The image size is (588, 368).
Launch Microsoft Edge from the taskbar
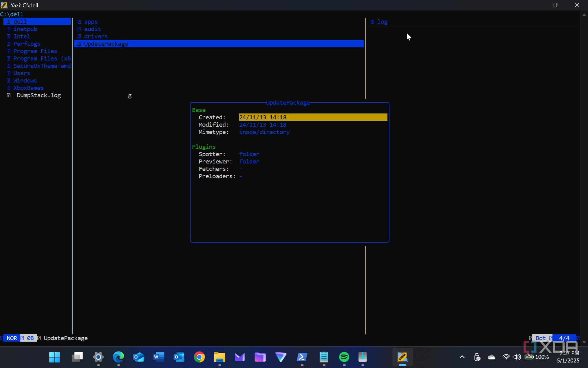point(119,357)
